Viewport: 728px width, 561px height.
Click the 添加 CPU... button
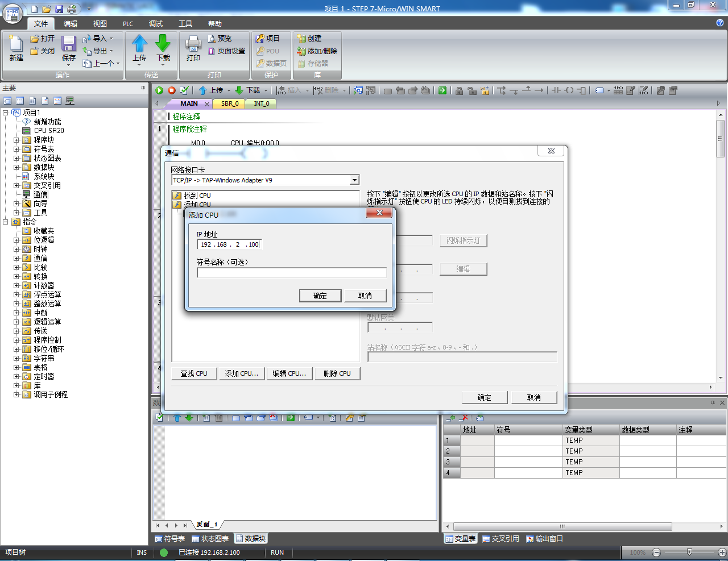242,373
